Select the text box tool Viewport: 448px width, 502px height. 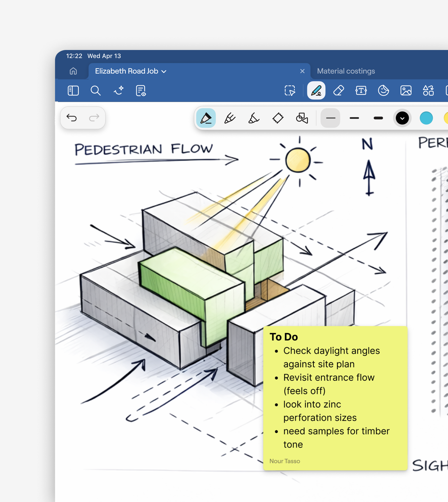click(361, 90)
